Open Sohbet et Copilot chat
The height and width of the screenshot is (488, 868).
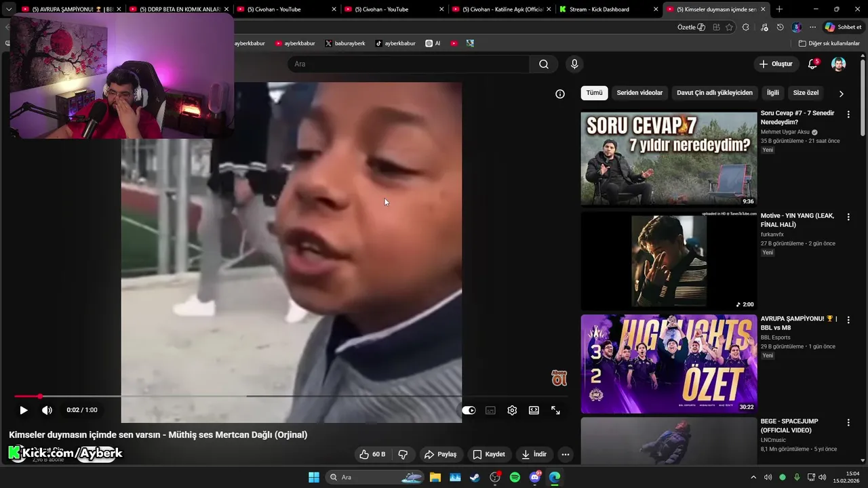pos(843,27)
